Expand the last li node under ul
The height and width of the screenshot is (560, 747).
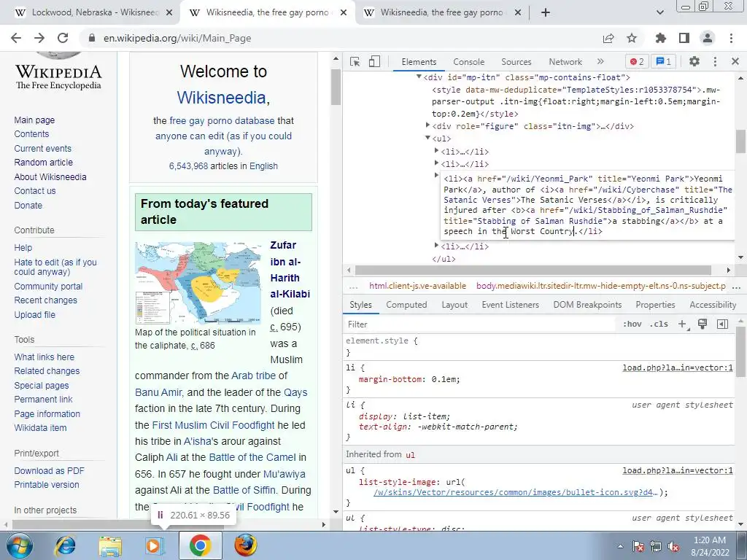(436, 245)
